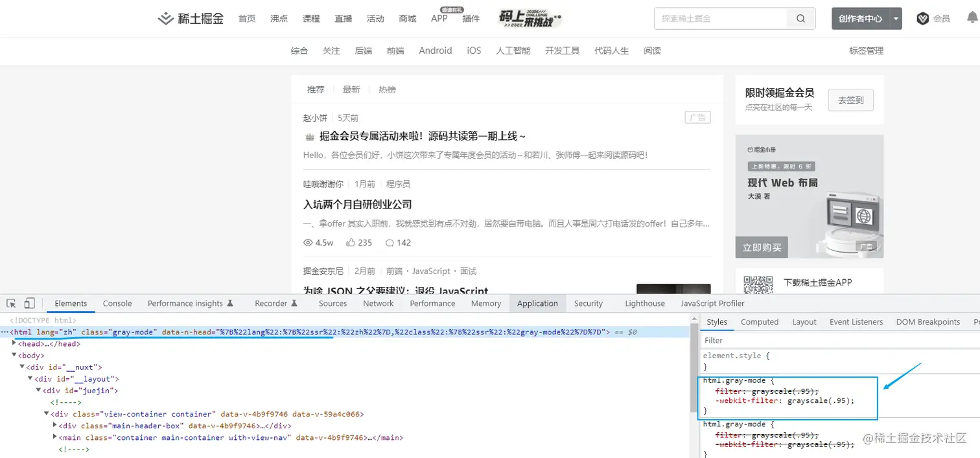Select the Android category link
This screenshot has width=980, height=458.
436,51
